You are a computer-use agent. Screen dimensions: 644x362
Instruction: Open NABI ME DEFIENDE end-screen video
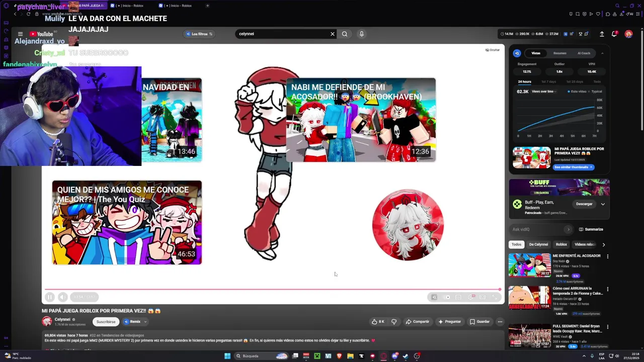[361, 120]
